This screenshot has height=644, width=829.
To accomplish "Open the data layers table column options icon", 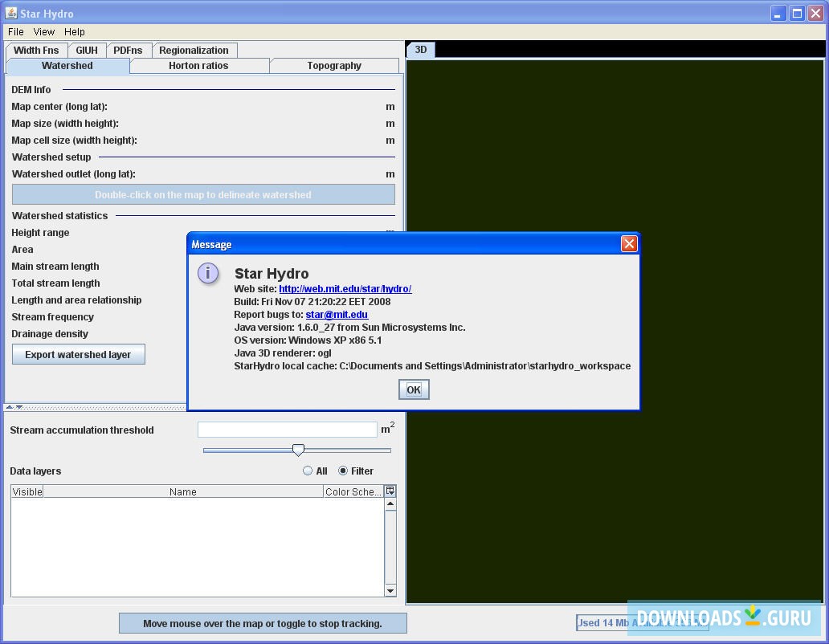I will (x=390, y=491).
